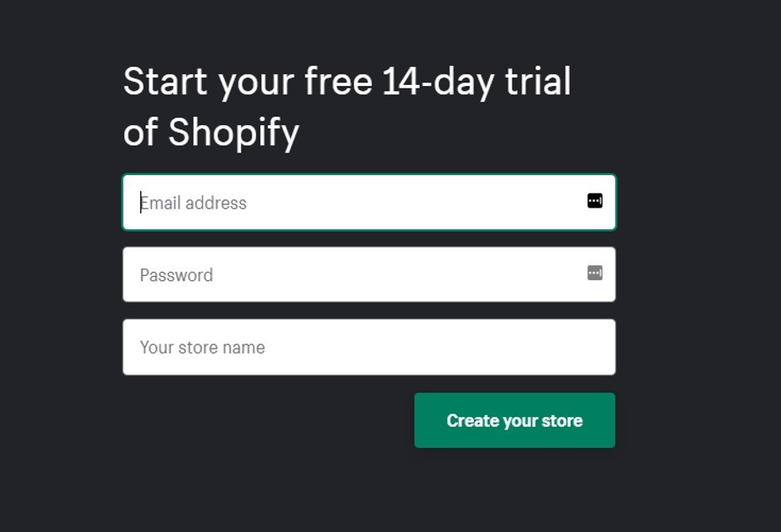Click the green-outlined email text box
Screen dimensions: 781x532
point(369,202)
